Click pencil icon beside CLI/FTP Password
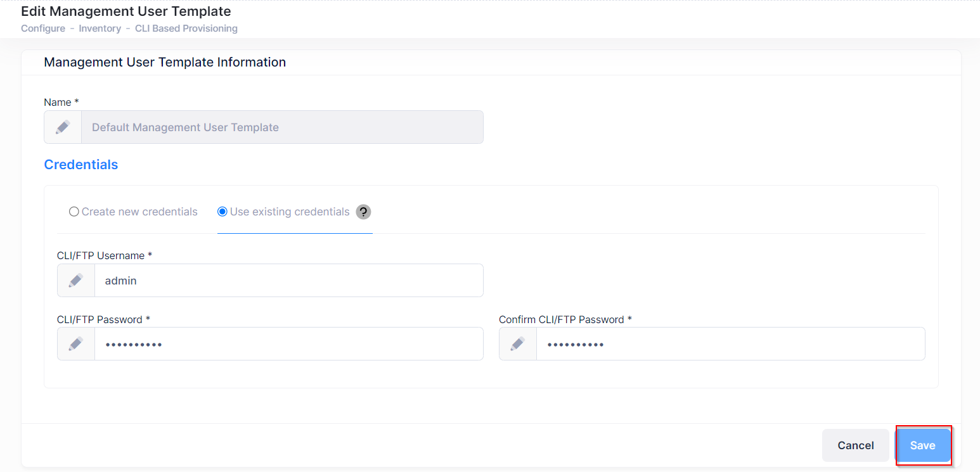This screenshot has height=472, width=980. click(76, 344)
